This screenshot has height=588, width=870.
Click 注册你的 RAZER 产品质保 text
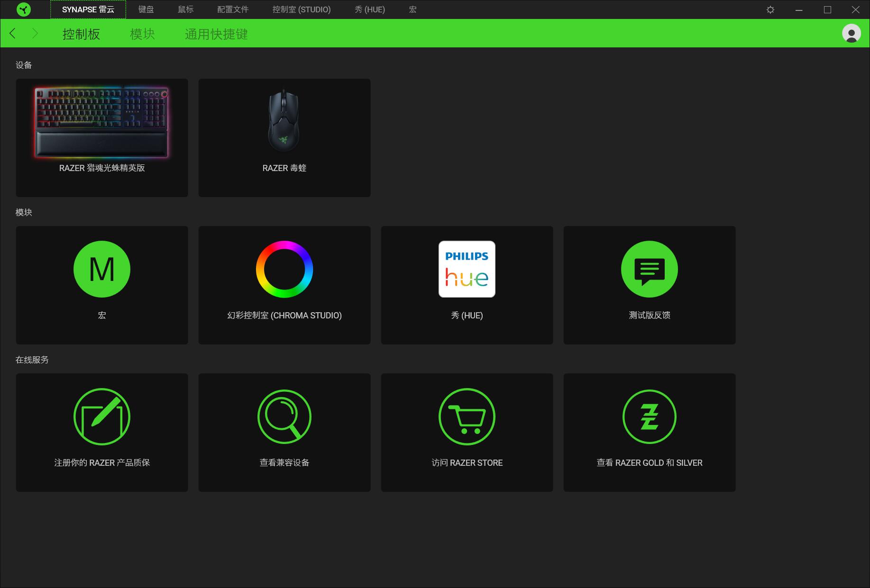tap(102, 462)
